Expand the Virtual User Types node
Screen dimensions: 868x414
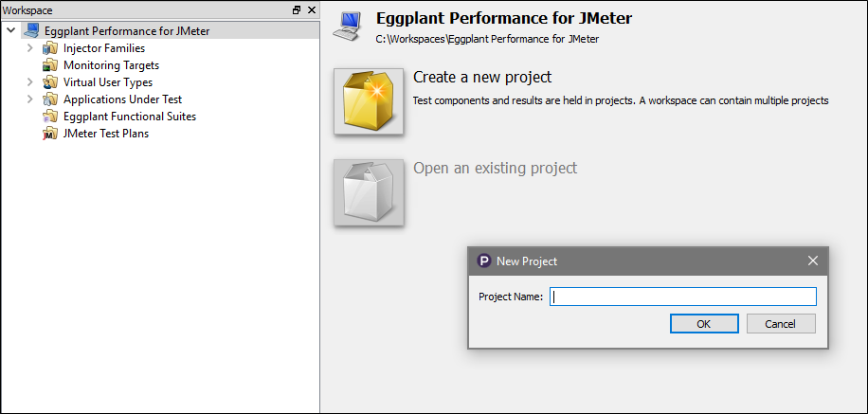point(30,82)
